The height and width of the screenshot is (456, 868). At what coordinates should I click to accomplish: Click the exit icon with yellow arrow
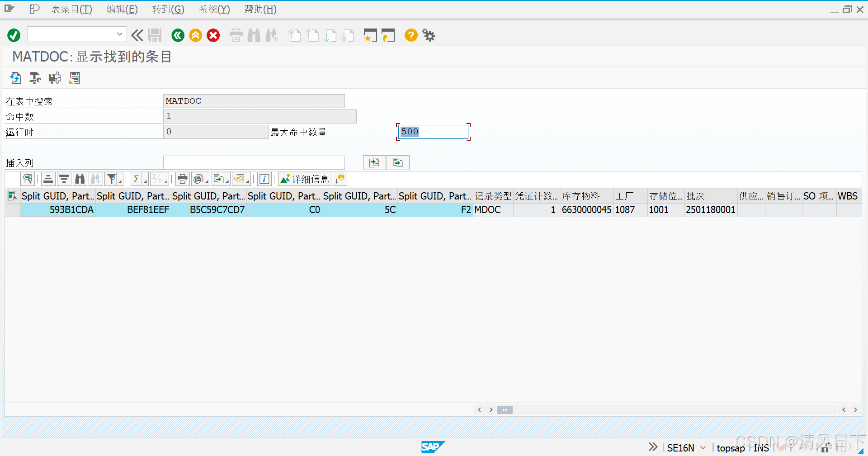pos(195,35)
